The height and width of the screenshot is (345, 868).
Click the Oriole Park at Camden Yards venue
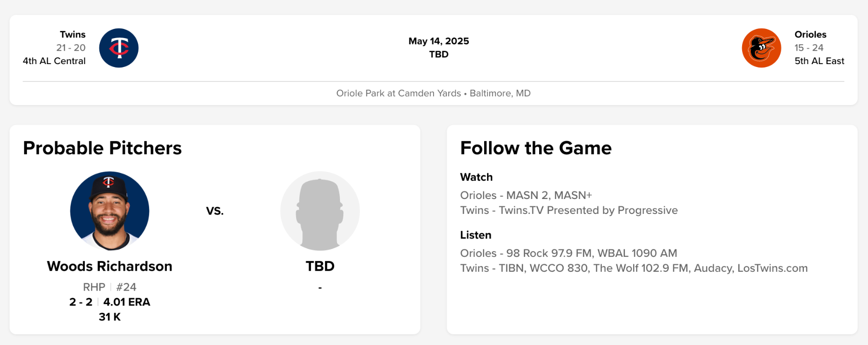[x=398, y=93]
